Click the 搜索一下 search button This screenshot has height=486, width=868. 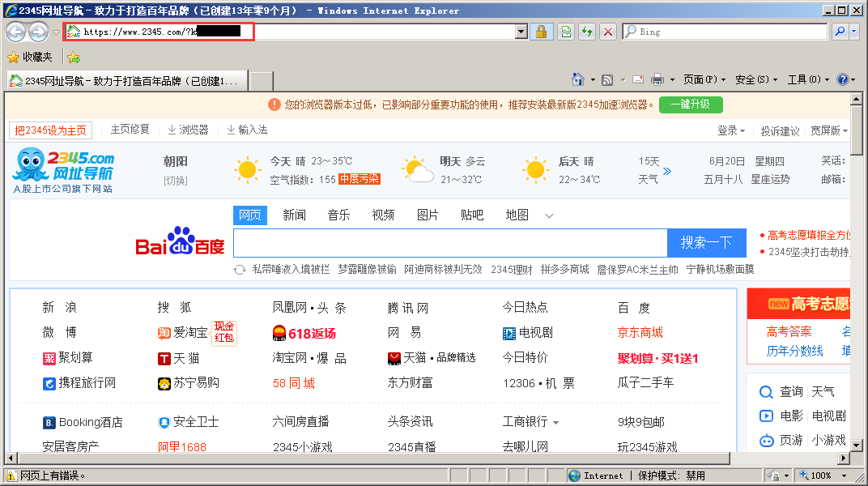[x=706, y=242]
